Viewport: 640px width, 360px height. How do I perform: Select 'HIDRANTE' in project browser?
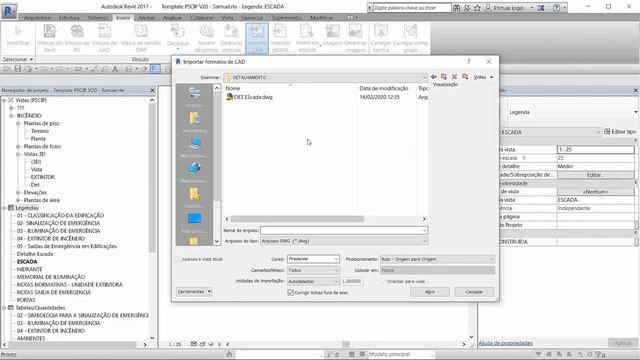pyautogui.click(x=29, y=269)
